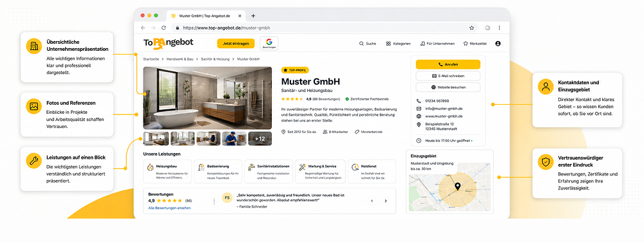Show the previous review with left arrow

[372, 201]
